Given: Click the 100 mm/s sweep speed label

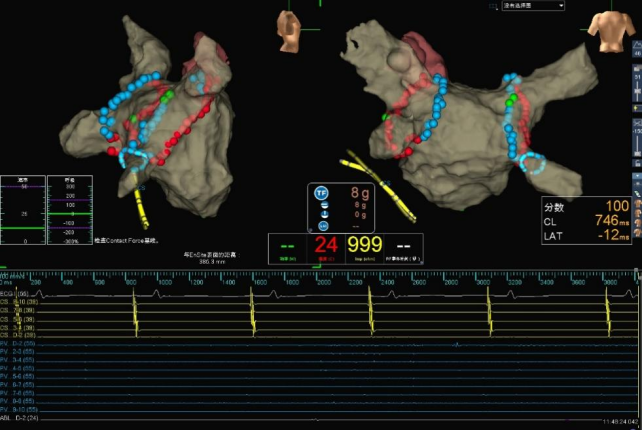Looking at the screenshot, I should click(x=12, y=276).
